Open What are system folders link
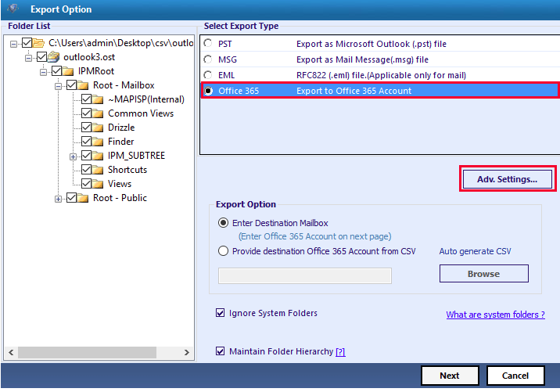The width and height of the screenshot is (560, 392). [x=495, y=315]
